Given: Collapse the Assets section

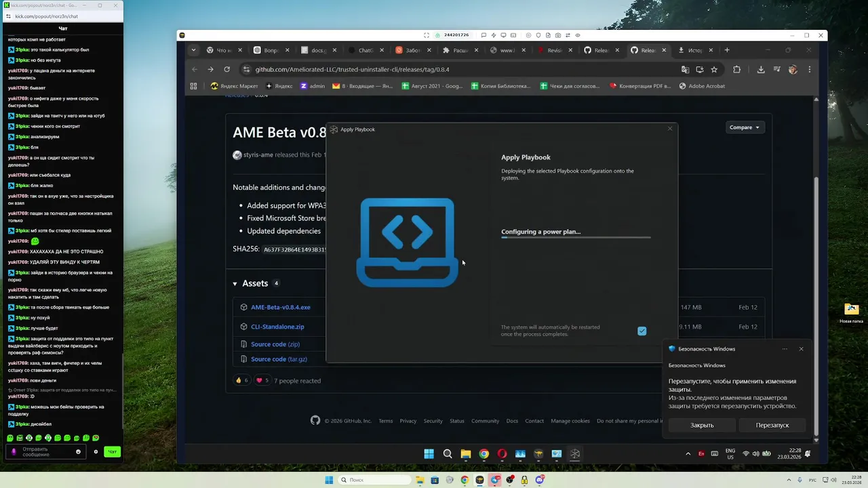Looking at the screenshot, I should 235,283.
